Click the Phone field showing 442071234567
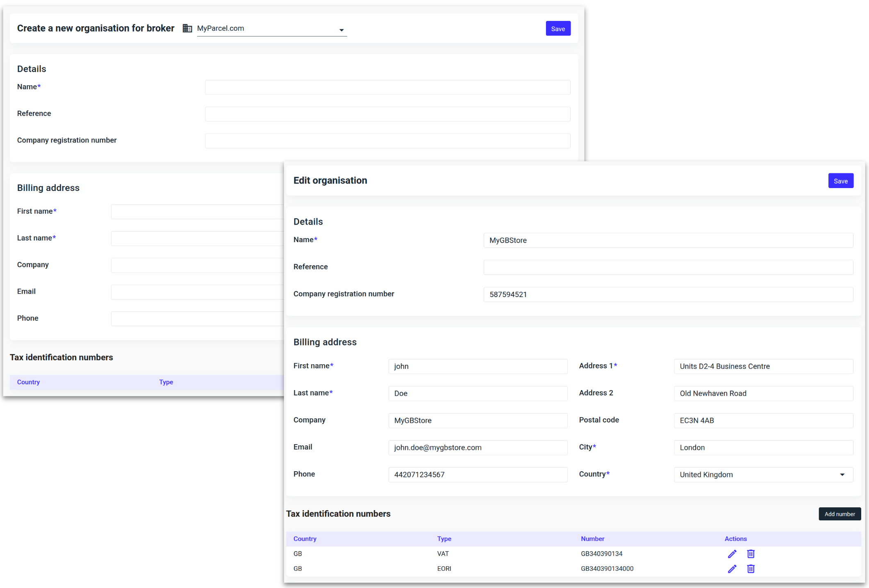This screenshot has width=869, height=588. pyautogui.click(x=478, y=474)
